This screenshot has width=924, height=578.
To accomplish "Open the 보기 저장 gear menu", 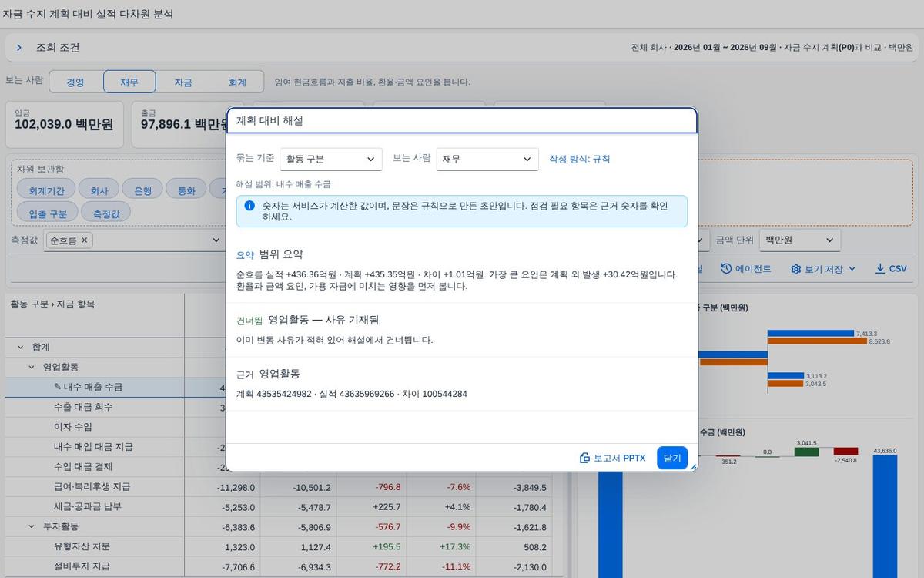I will tap(823, 269).
